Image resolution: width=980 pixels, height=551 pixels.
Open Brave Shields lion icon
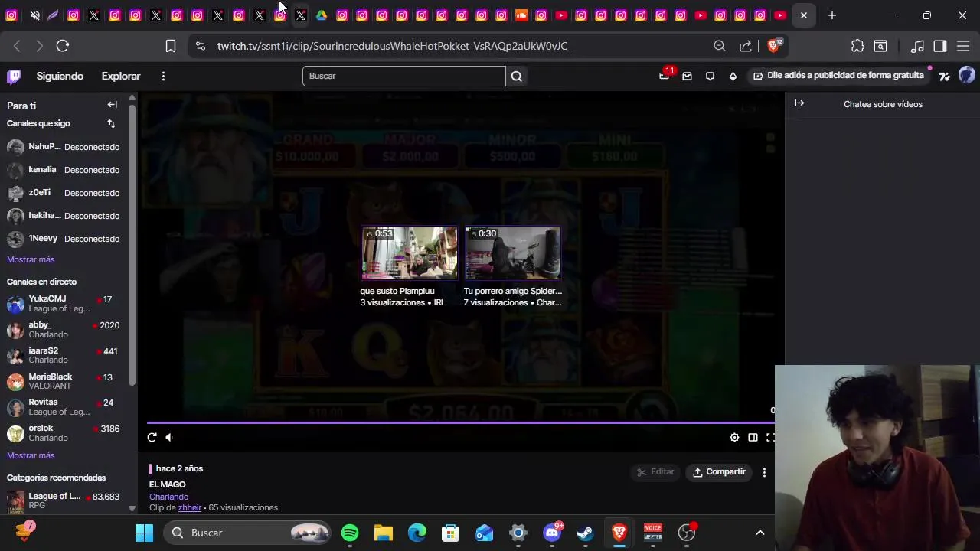tap(773, 46)
